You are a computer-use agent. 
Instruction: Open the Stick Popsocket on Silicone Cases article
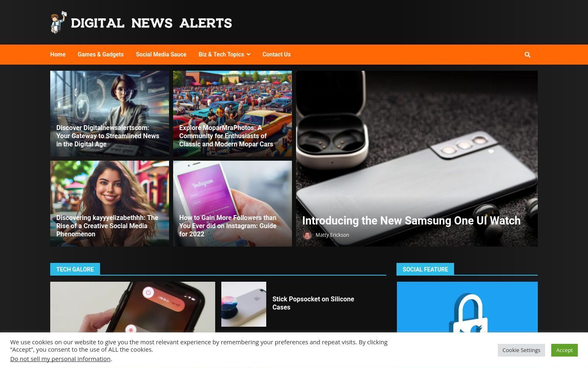(313, 303)
